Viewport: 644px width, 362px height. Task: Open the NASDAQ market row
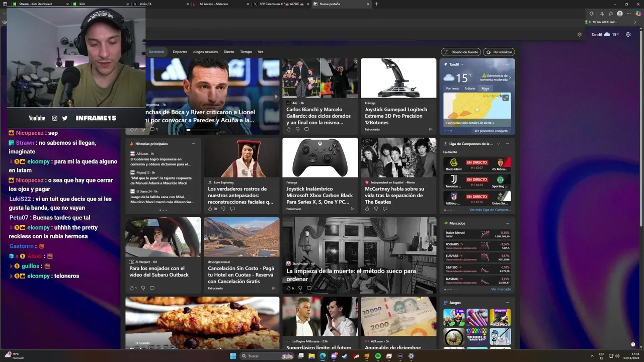[x=477, y=281]
